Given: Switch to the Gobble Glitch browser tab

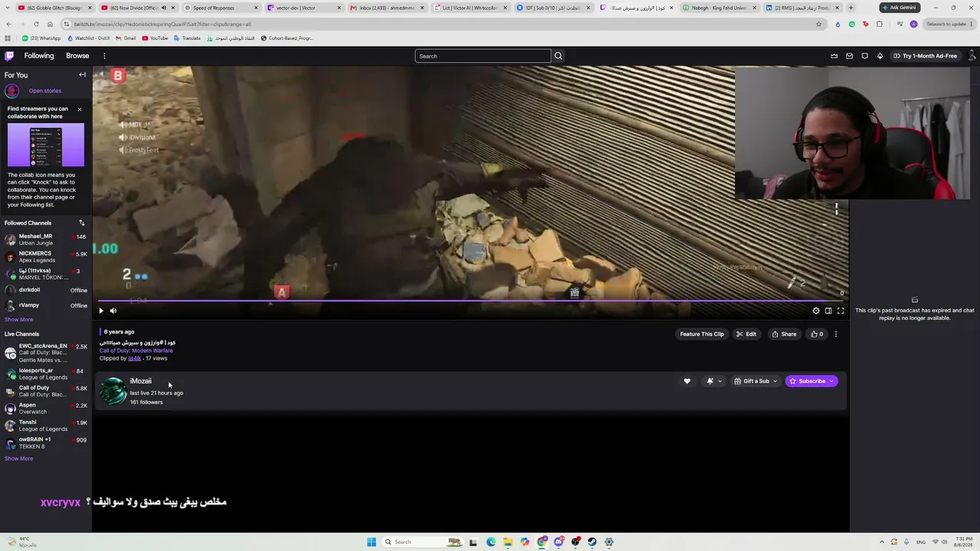Looking at the screenshot, I should coord(55,8).
